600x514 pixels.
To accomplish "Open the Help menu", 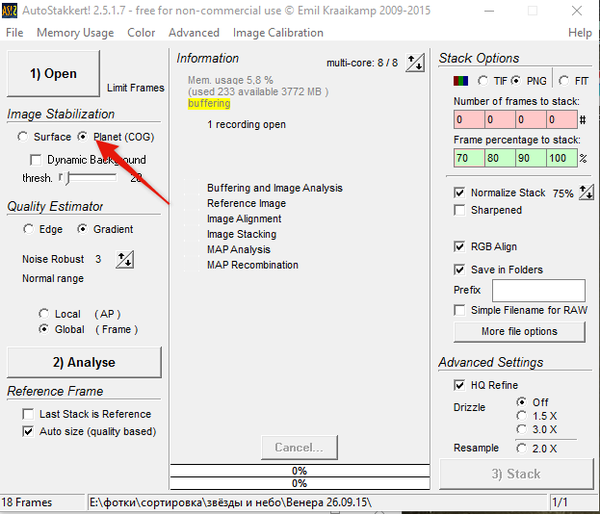I will tap(579, 33).
